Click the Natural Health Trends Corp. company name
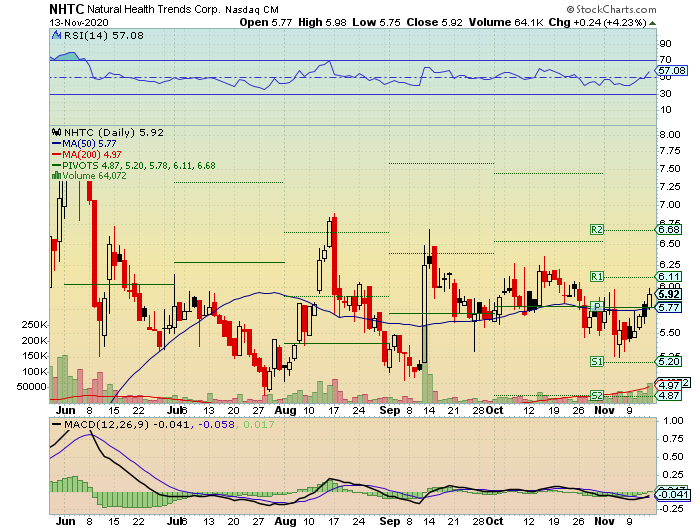 [x=154, y=9]
